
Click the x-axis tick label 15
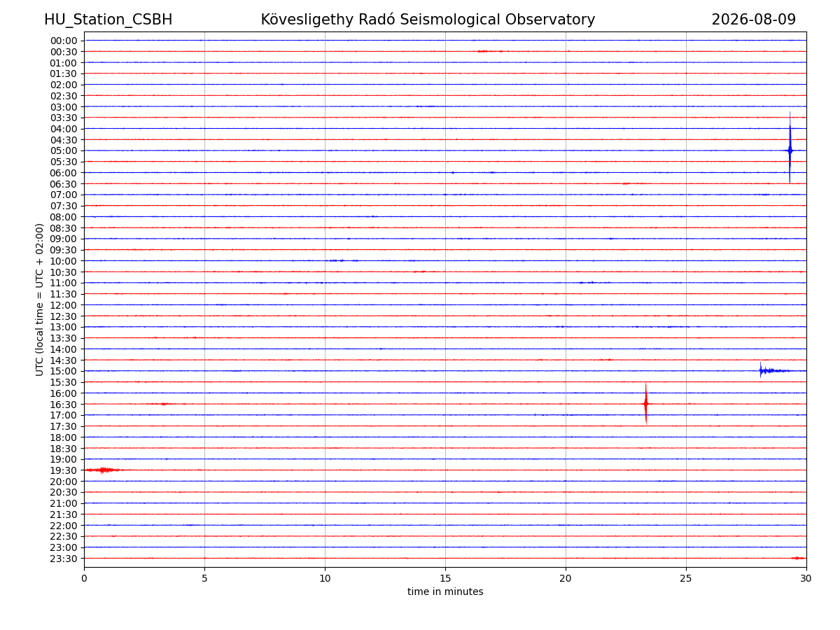click(445, 579)
